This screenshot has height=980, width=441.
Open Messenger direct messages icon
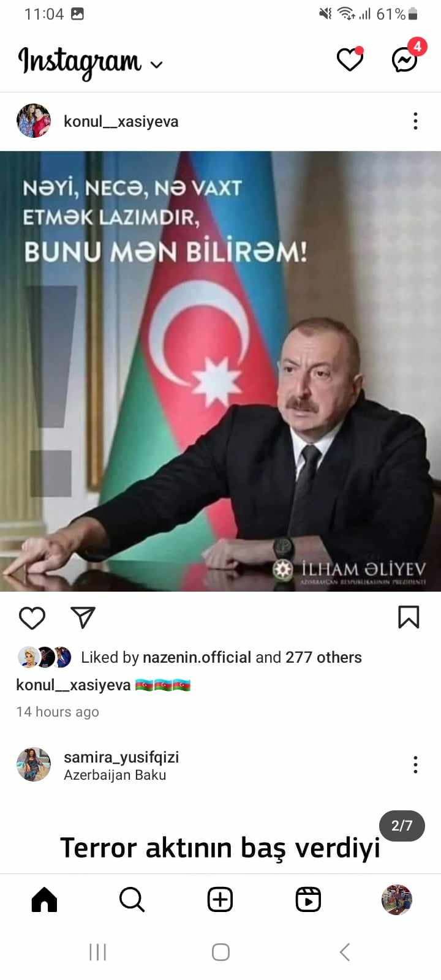coord(405,59)
